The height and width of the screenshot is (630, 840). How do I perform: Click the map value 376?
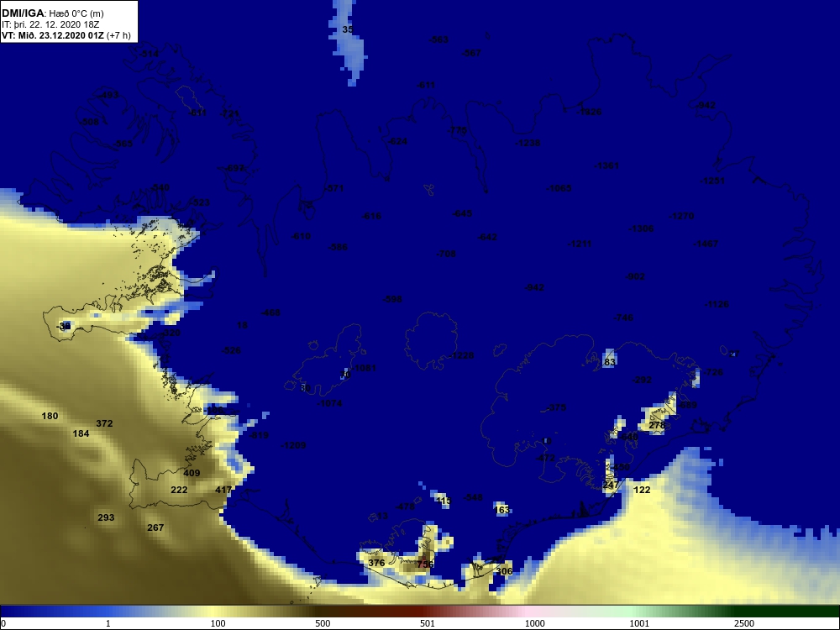(376, 563)
